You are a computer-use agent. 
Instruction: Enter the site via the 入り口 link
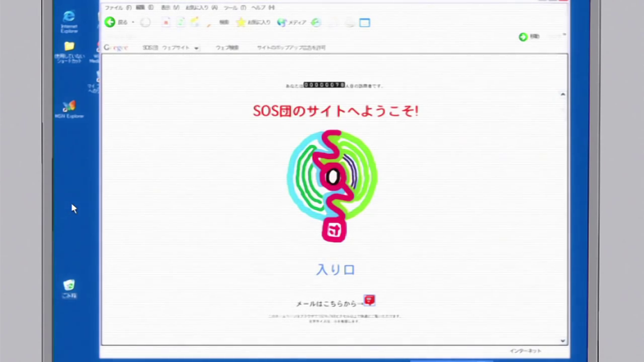point(335,269)
